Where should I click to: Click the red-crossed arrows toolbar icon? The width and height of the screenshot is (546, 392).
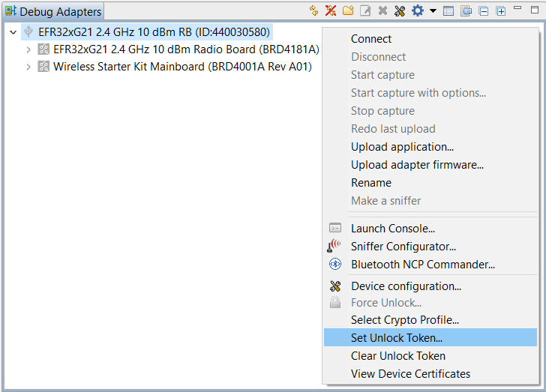331,11
